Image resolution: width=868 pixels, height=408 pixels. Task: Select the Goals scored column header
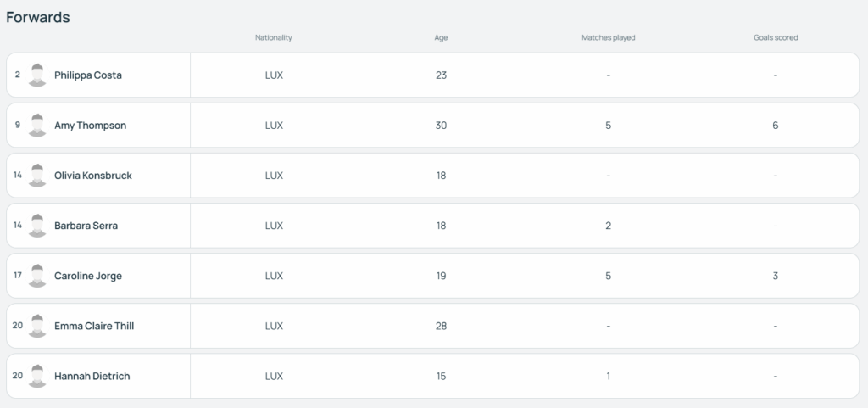(776, 37)
